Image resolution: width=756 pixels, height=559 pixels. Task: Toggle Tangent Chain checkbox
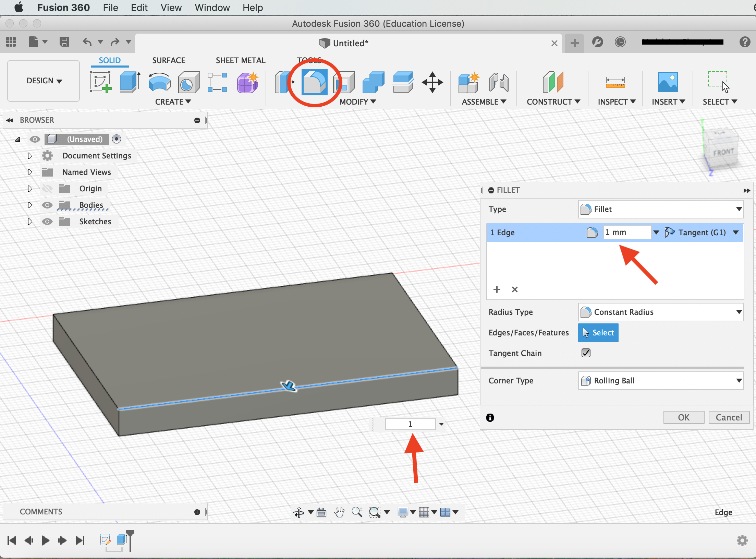click(586, 353)
